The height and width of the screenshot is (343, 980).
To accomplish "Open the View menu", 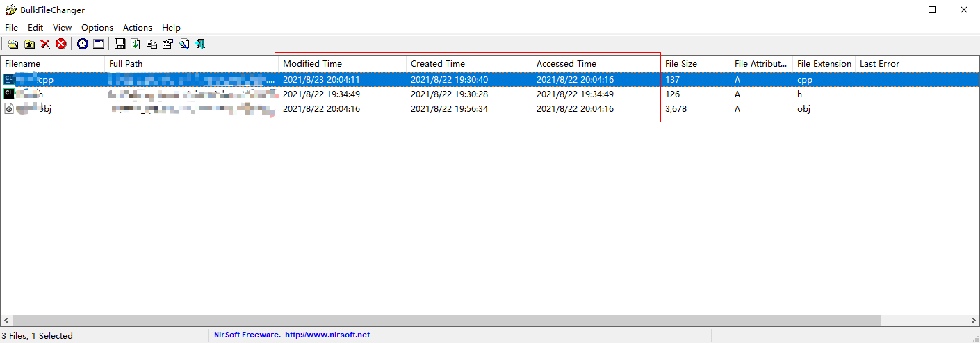I will pos(63,28).
